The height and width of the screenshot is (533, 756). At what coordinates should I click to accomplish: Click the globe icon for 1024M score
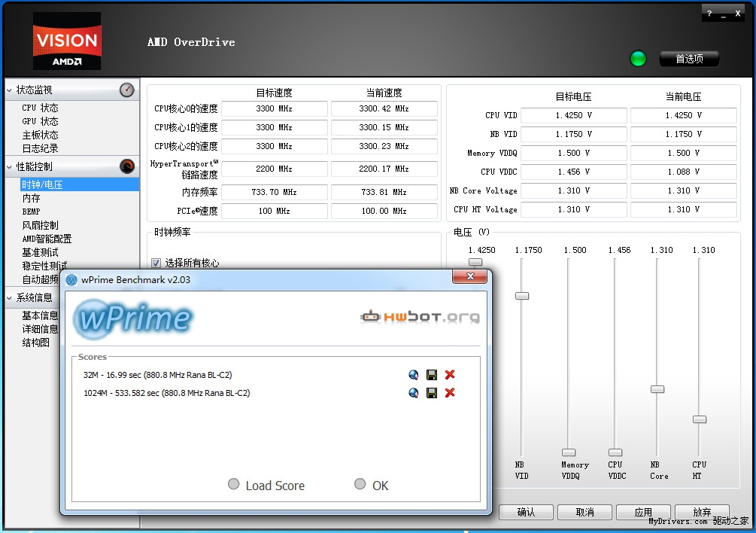[x=413, y=393]
